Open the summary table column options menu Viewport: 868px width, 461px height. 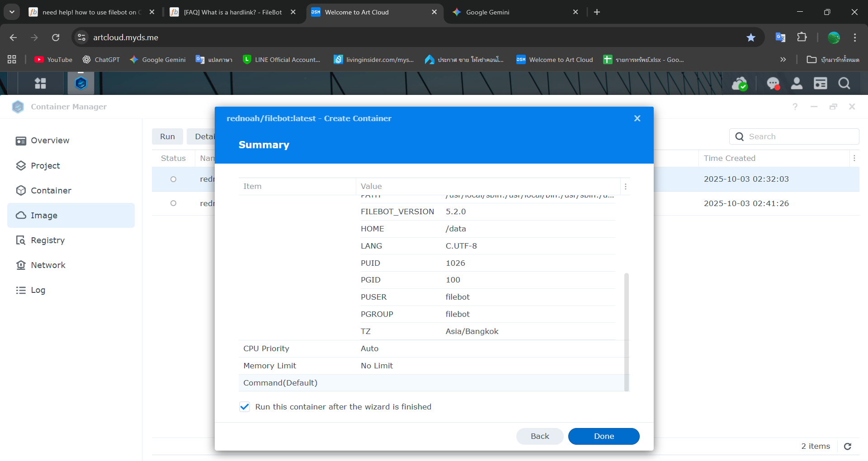[x=625, y=187]
